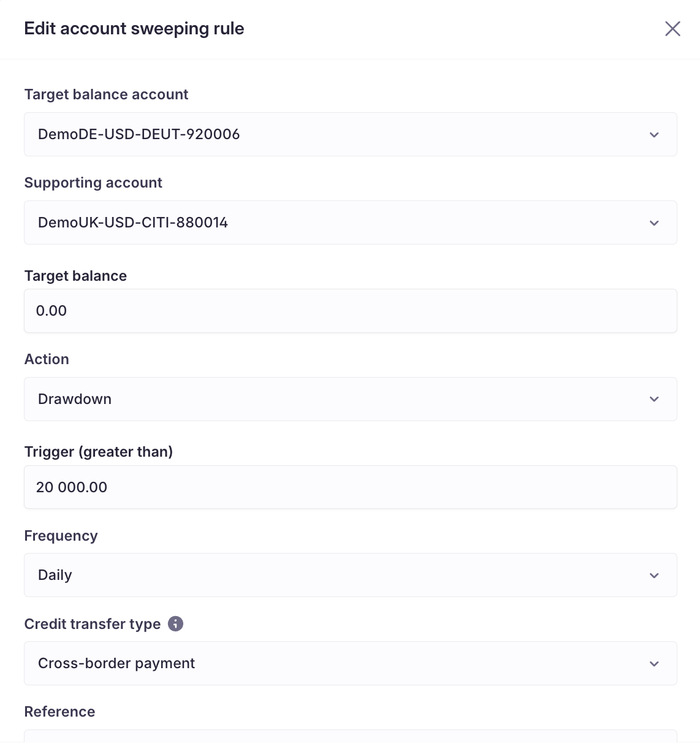Click the chevron arrow in the Frequency field
This screenshot has height=754, width=700.
point(654,576)
